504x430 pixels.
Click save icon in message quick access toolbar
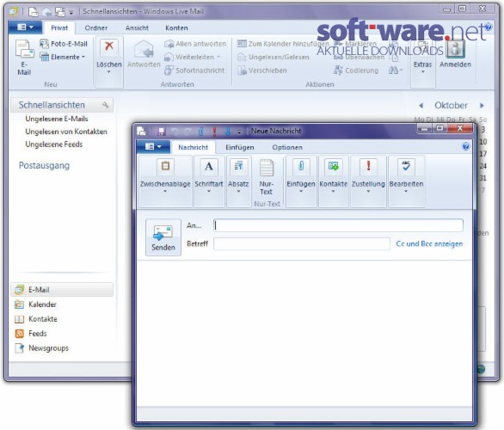[x=161, y=131]
